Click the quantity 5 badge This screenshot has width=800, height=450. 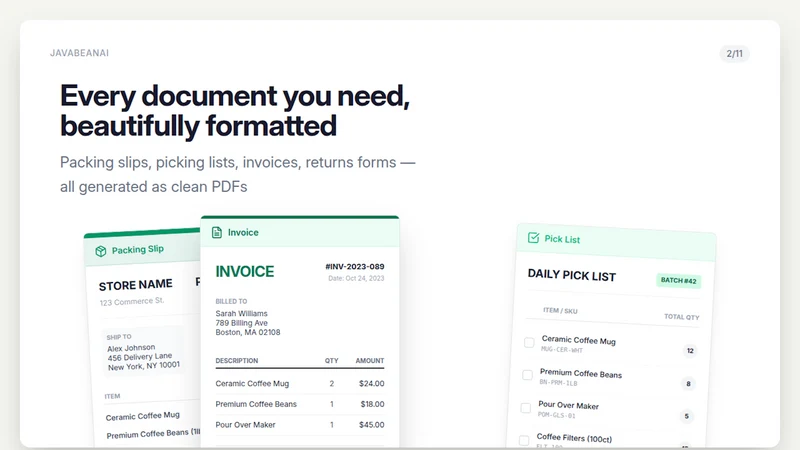687,416
